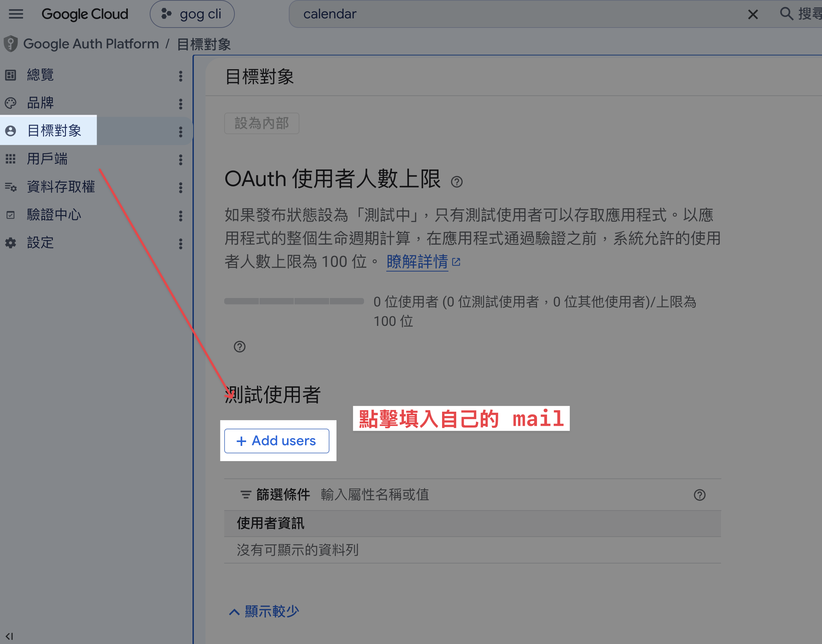Click the 總覽 dashboard icon

click(x=11, y=75)
